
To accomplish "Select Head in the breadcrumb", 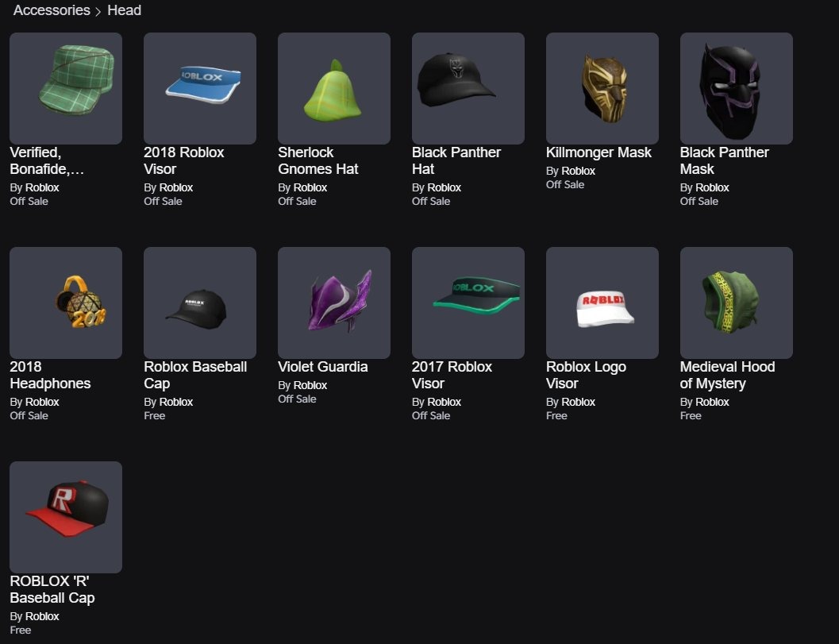I will [124, 10].
